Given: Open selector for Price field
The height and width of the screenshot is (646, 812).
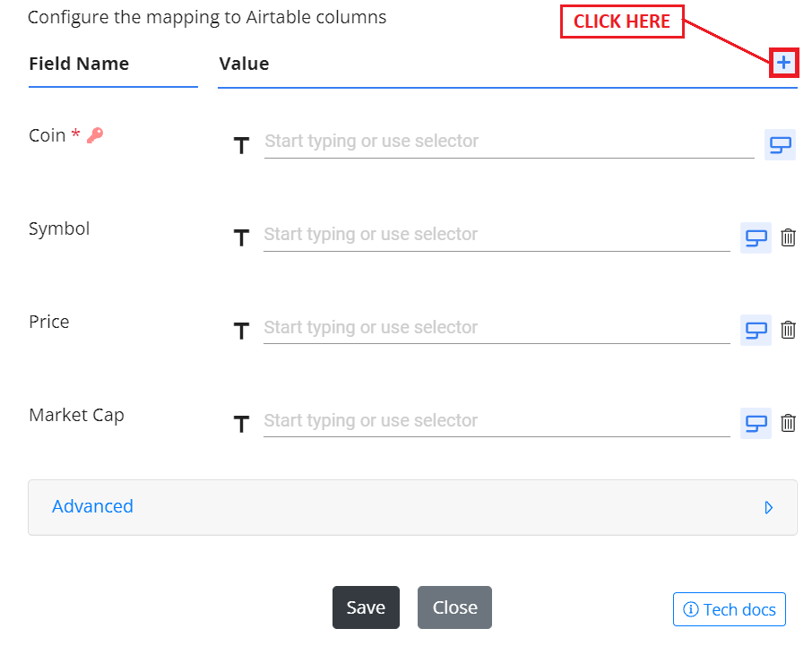Looking at the screenshot, I should (x=756, y=330).
